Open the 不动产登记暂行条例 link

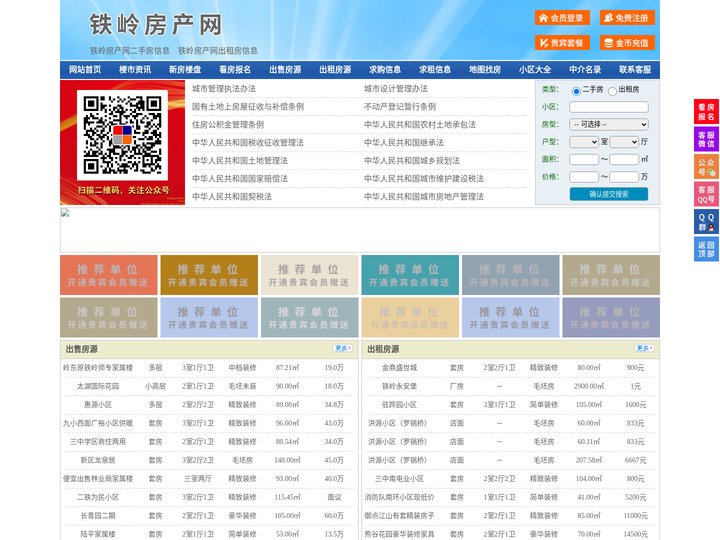click(400, 107)
